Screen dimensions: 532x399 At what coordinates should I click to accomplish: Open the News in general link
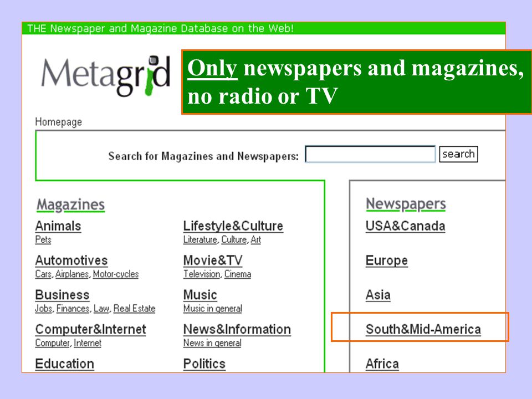tap(212, 343)
